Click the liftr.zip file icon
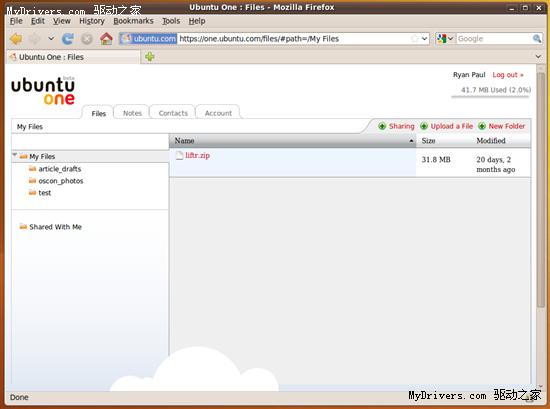The image size is (550, 409). (x=179, y=155)
